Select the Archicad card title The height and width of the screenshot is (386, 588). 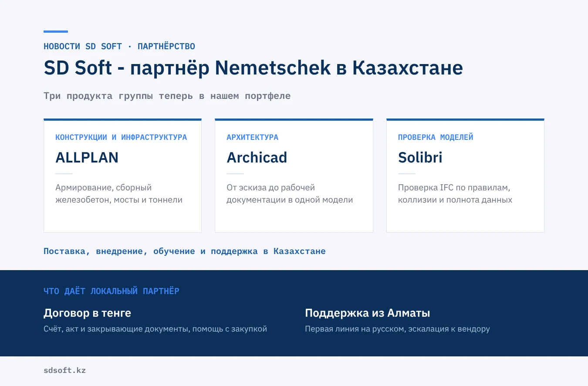click(257, 157)
